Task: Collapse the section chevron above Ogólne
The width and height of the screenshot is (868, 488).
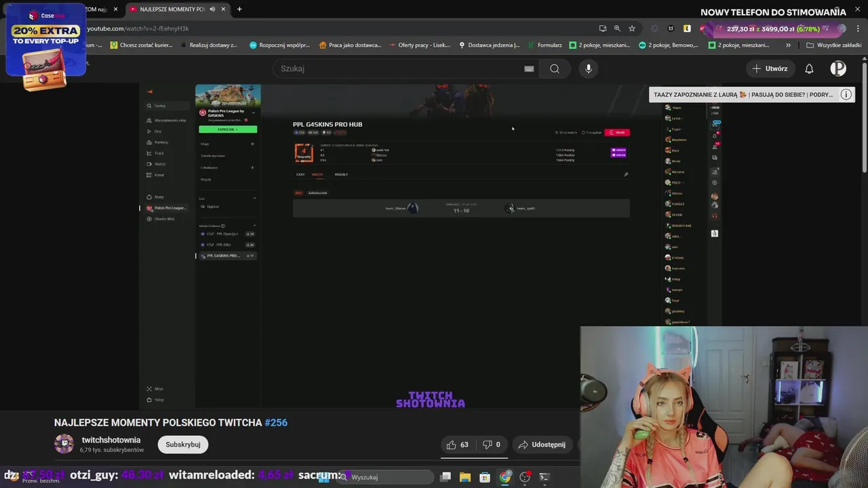Action: (254, 198)
